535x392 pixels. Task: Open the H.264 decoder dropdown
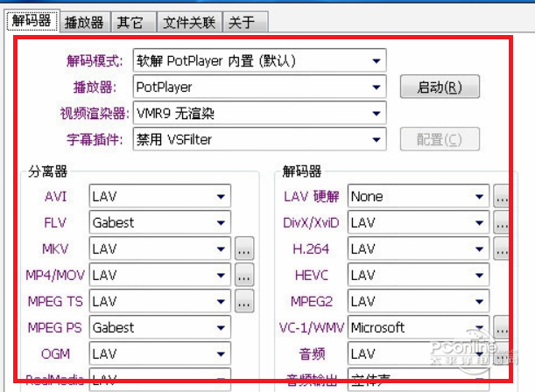coord(419,248)
